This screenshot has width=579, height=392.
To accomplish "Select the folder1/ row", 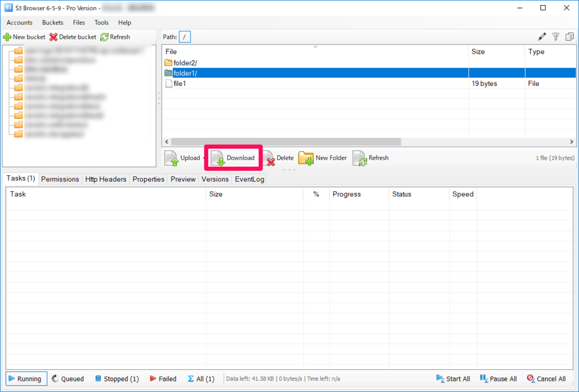I will click(369, 73).
